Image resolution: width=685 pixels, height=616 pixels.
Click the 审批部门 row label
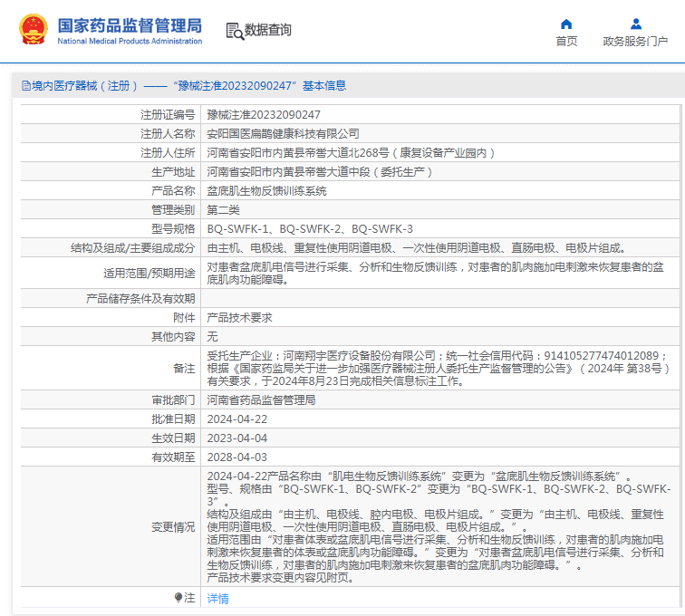pos(173,400)
